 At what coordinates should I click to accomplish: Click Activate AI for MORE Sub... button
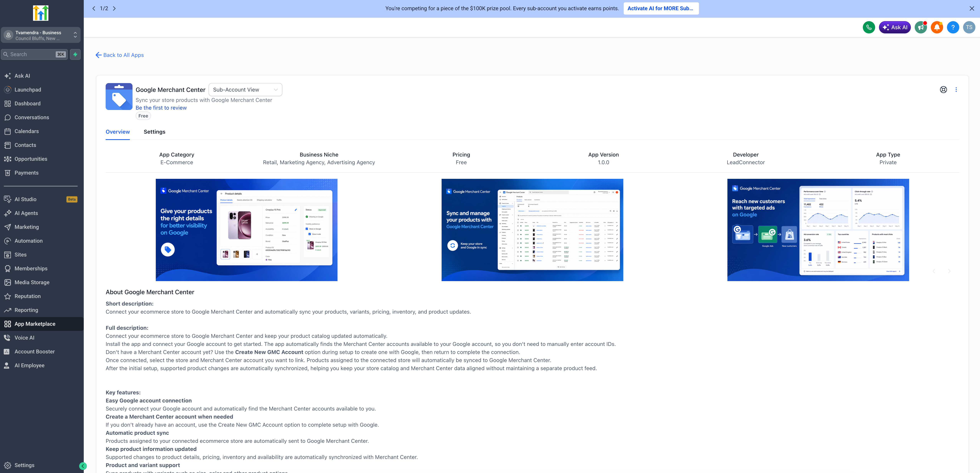[x=661, y=8]
